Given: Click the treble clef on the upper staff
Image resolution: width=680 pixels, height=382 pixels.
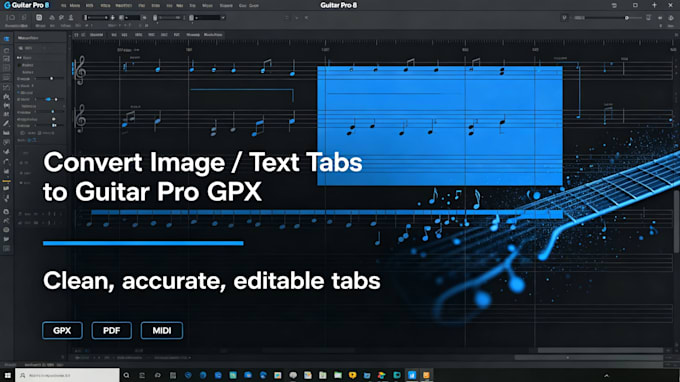Looking at the screenshot, I should tap(80, 70).
